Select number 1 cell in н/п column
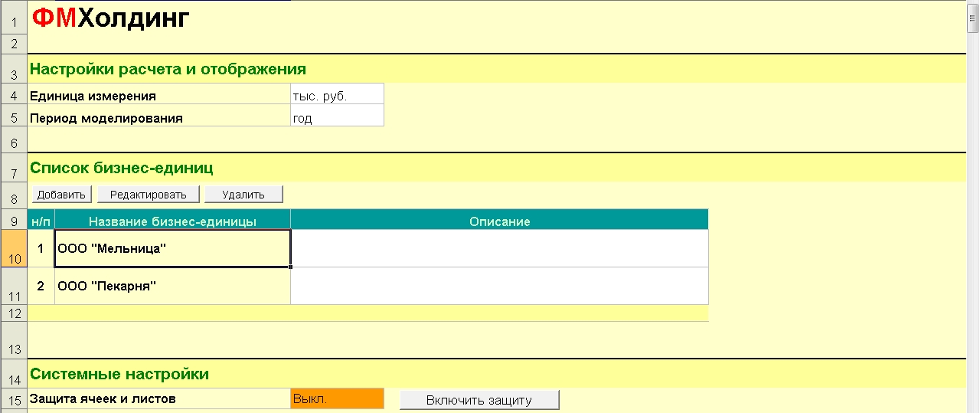Image resolution: width=980 pixels, height=413 pixels. 41,249
